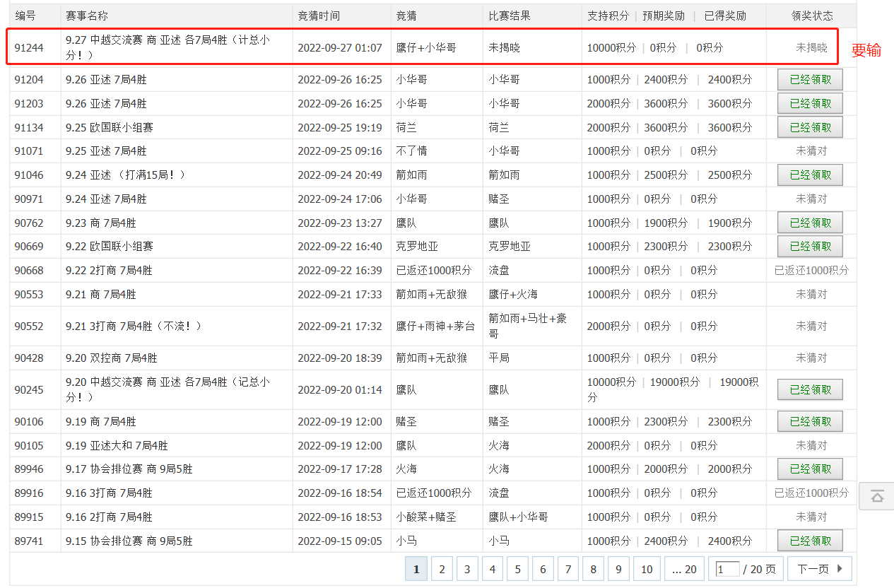
Task: Click 已经领取 button for entry 89741
Action: point(810,541)
